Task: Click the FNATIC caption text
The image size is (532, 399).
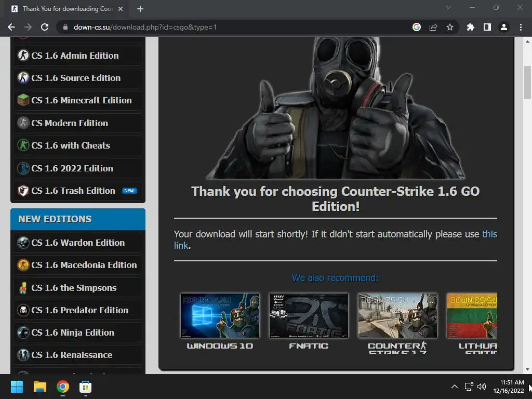Action: [x=309, y=346]
